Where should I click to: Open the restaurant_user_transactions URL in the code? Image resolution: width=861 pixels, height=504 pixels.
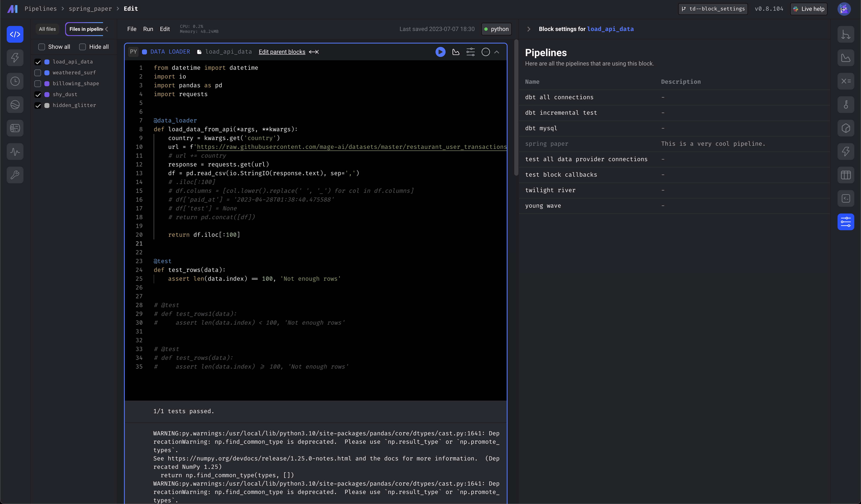point(352,147)
